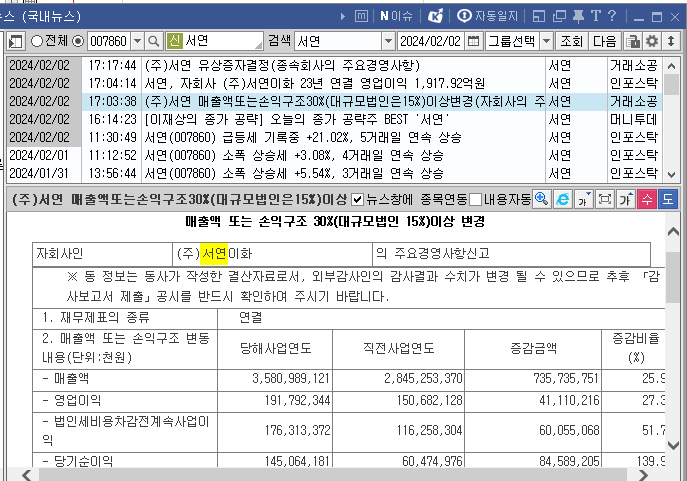Click the 당해사업연도 column header

tap(275, 349)
